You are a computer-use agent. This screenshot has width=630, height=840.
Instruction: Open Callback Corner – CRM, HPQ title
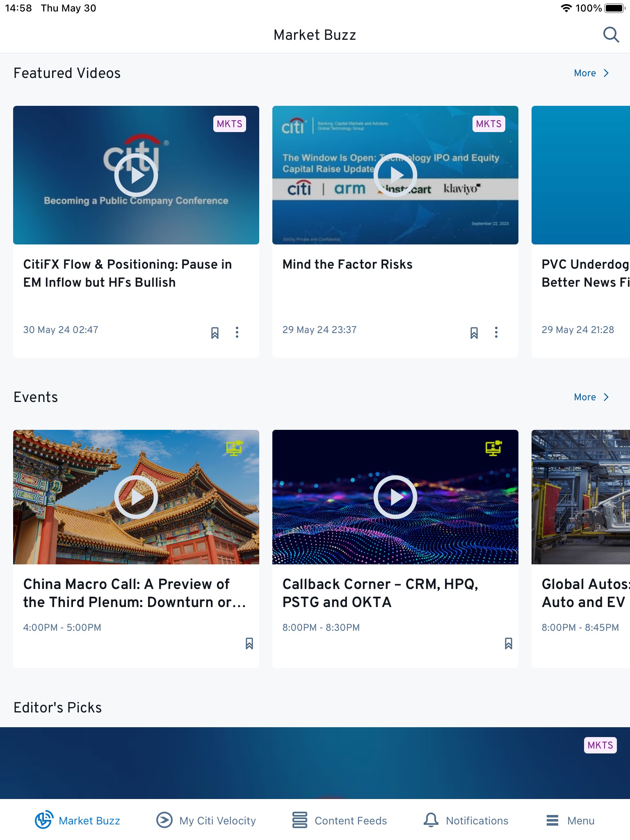point(380,593)
